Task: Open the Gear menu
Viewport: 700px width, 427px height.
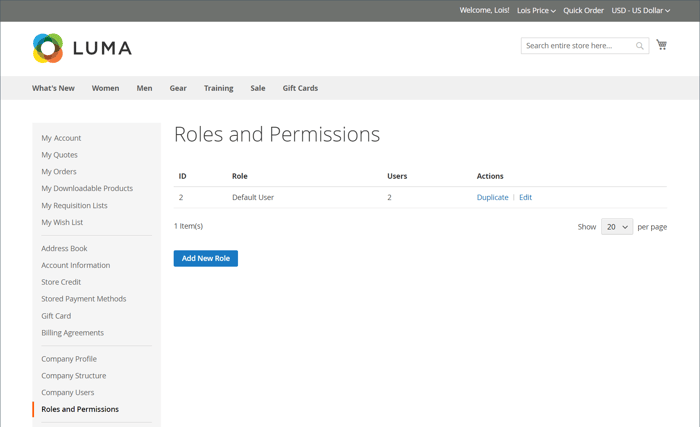Action: click(x=178, y=88)
